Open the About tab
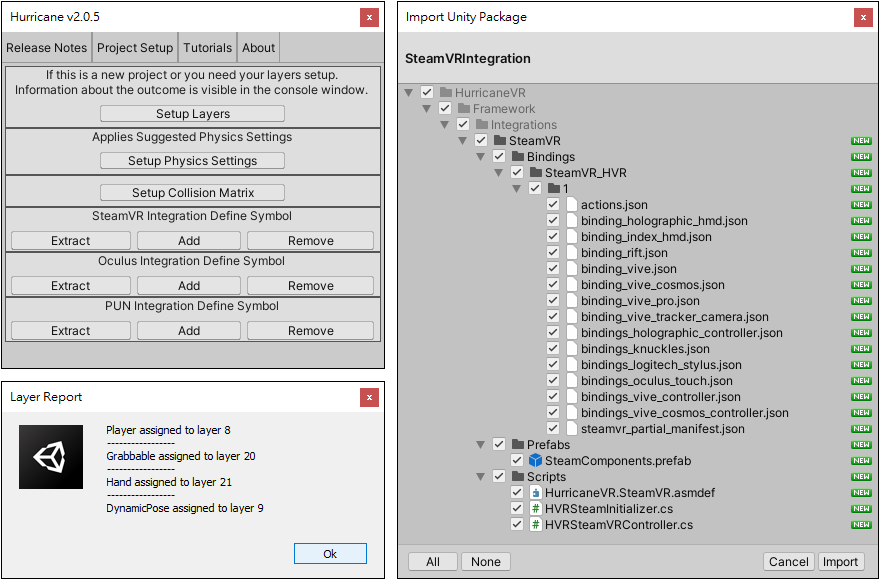 258,48
